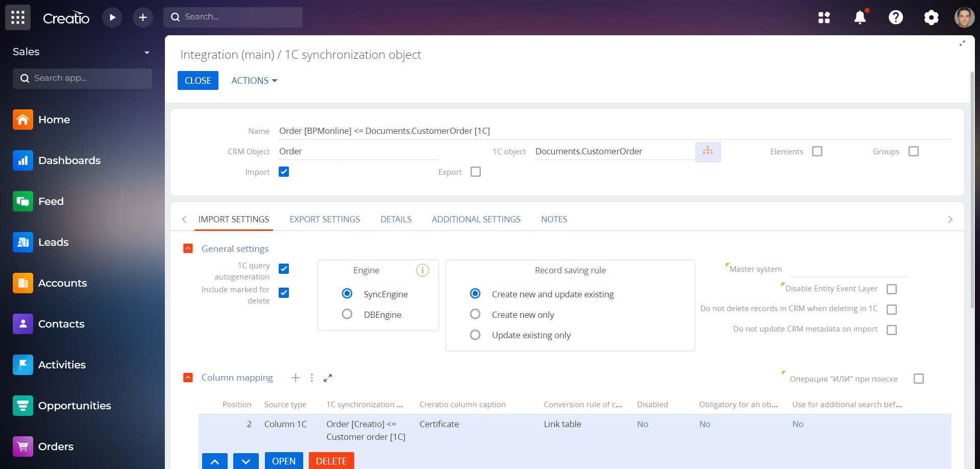Viewport: 980px width, 469px height.
Task: Switch to the EXPORT SETTINGS tab
Action: tap(325, 219)
